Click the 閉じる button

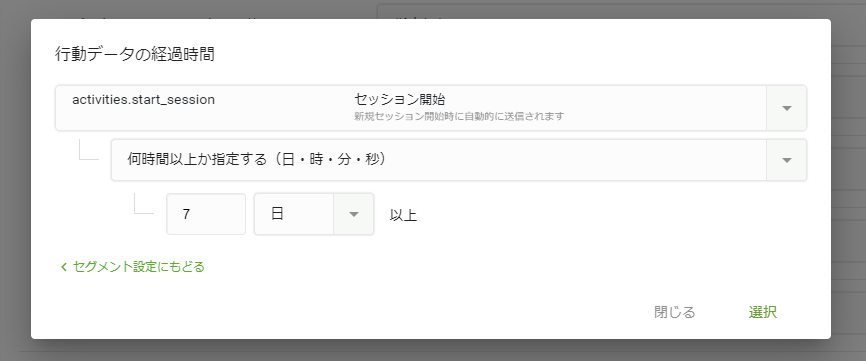(674, 312)
